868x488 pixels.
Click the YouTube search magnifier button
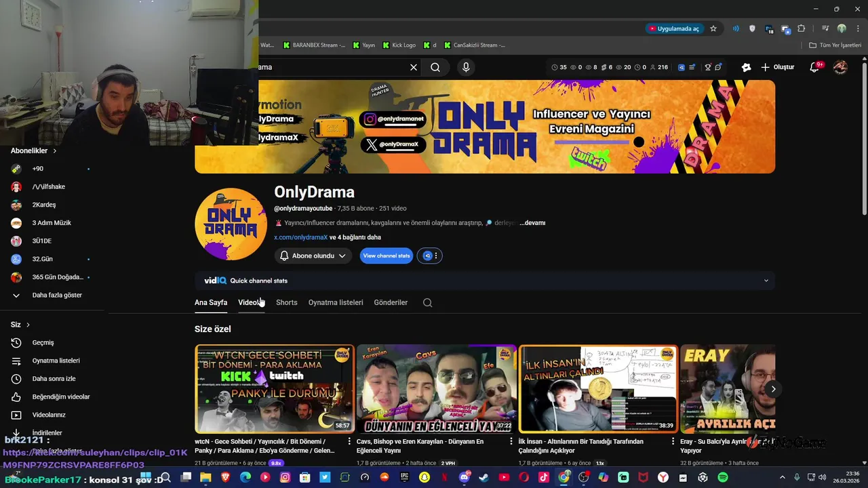point(435,67)
